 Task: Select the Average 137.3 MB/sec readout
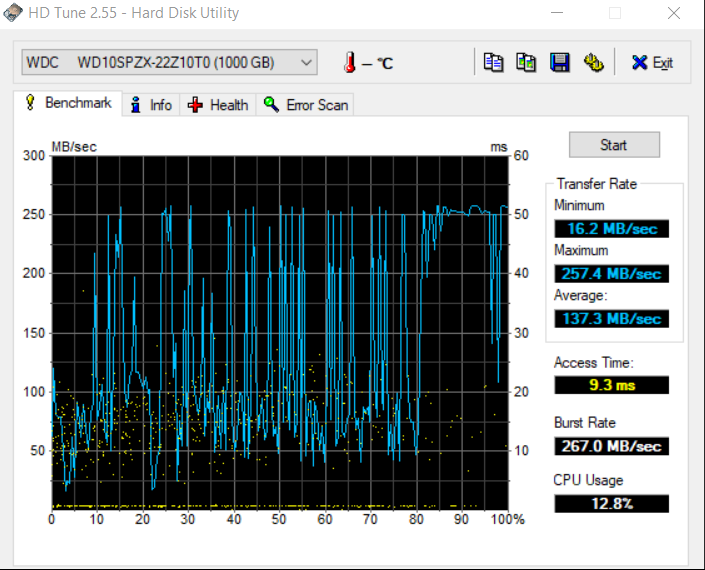[611, 318]
